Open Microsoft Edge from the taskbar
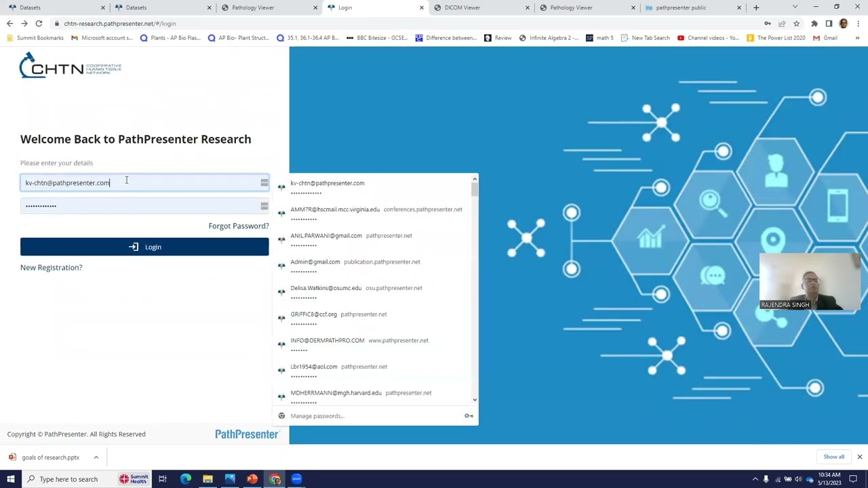868x488 pixels. [x=185, y=479]
